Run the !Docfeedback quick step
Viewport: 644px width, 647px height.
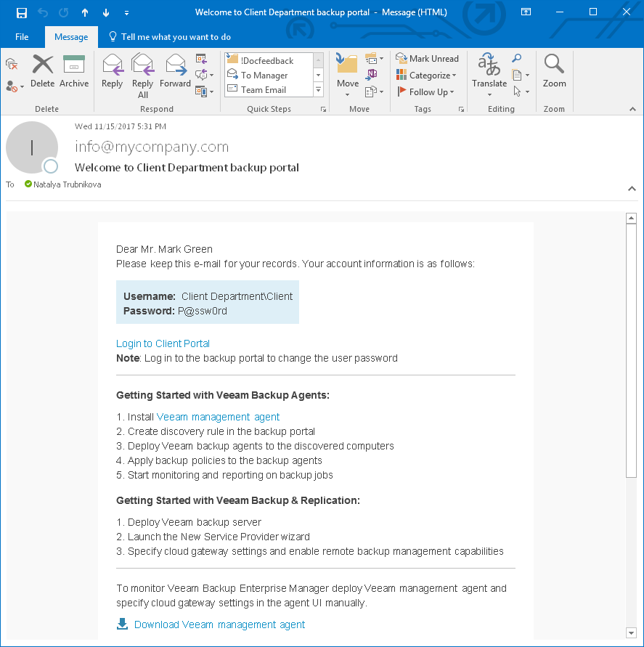pos(267,61)
